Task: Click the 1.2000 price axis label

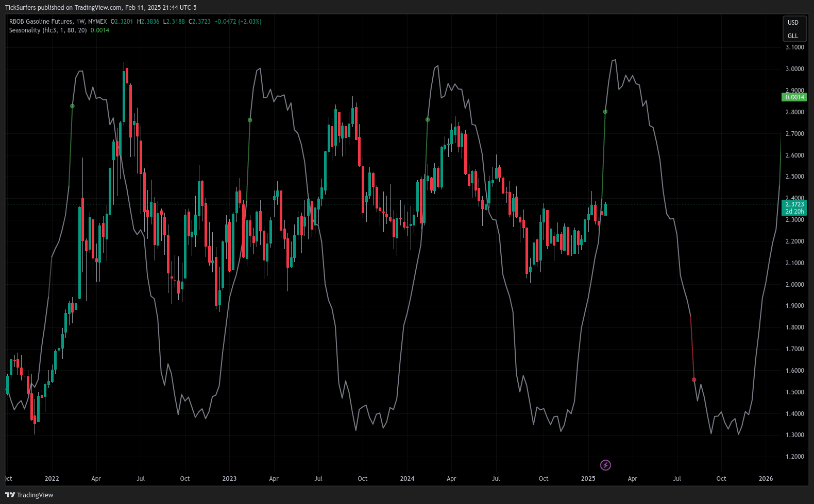Action: tap(794, 457)
